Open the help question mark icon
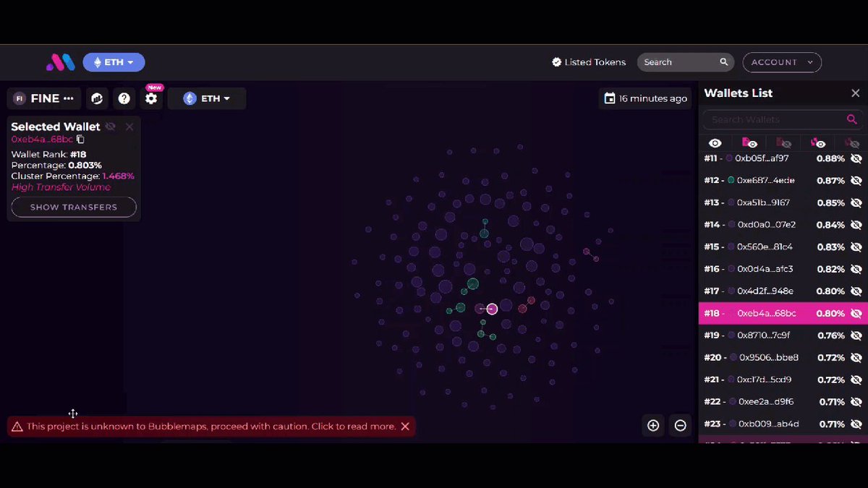868x488 pixels. (124, 98)
